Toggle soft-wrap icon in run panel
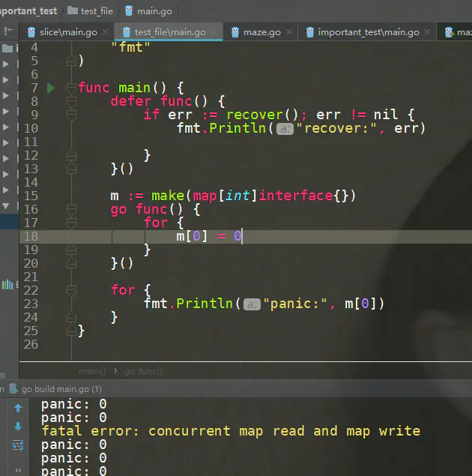Viewport: 472px width, 476px height. [18, 445]
